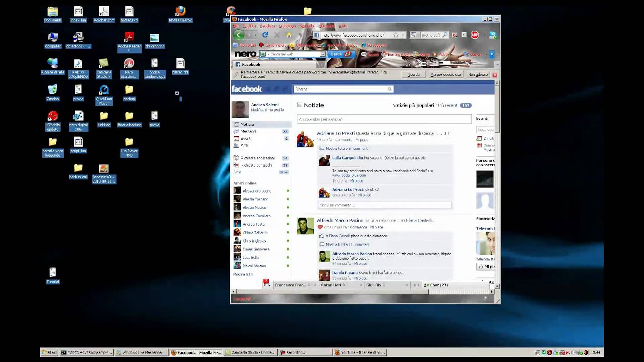644x362 pixels.
Task: Open the Cronologia menu
Action: pyautogui.click(x=287, y=26)
